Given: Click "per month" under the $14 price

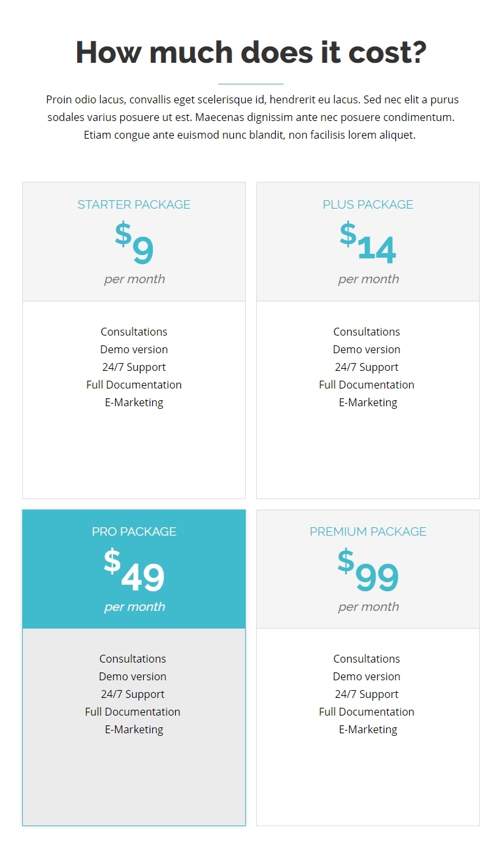Looking at the screenshot, I should point(368,279).
